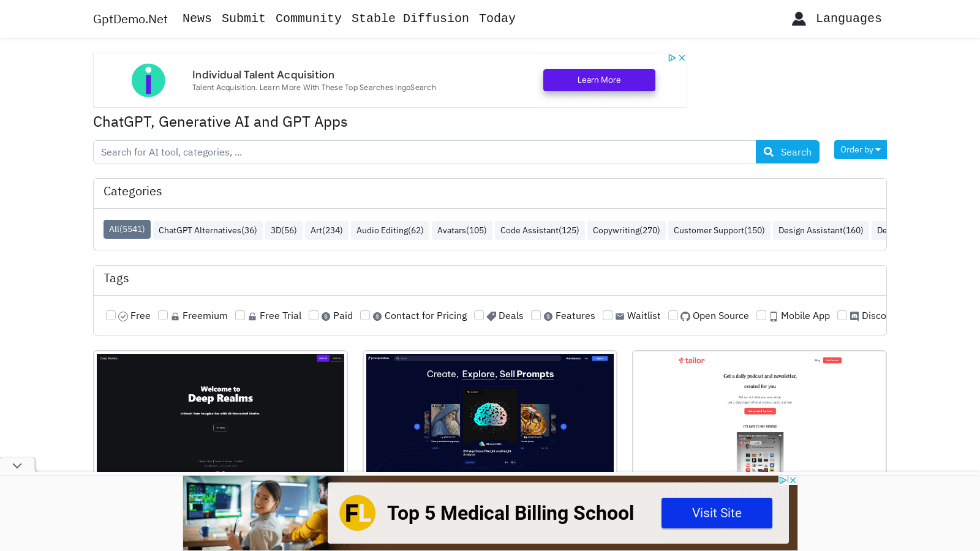The image size is (980, 551).
Task: Toggle the Mobile App checkbox
Action: (x=761, y=315)
